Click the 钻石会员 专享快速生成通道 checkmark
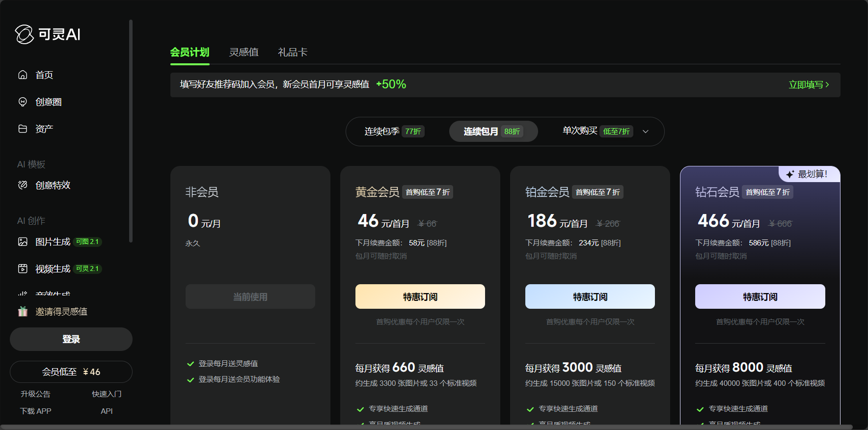868x430 pixels. tap(700, 409)
